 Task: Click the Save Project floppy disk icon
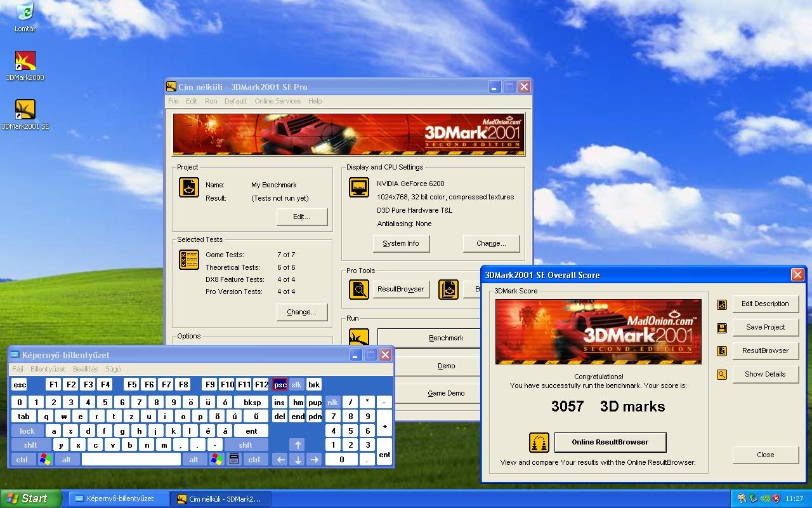(x=722, y=328)
